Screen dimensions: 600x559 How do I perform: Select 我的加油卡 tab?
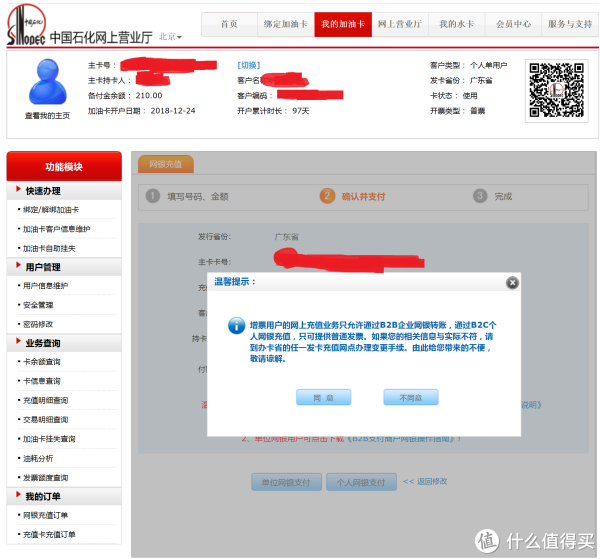coord(343,24)
